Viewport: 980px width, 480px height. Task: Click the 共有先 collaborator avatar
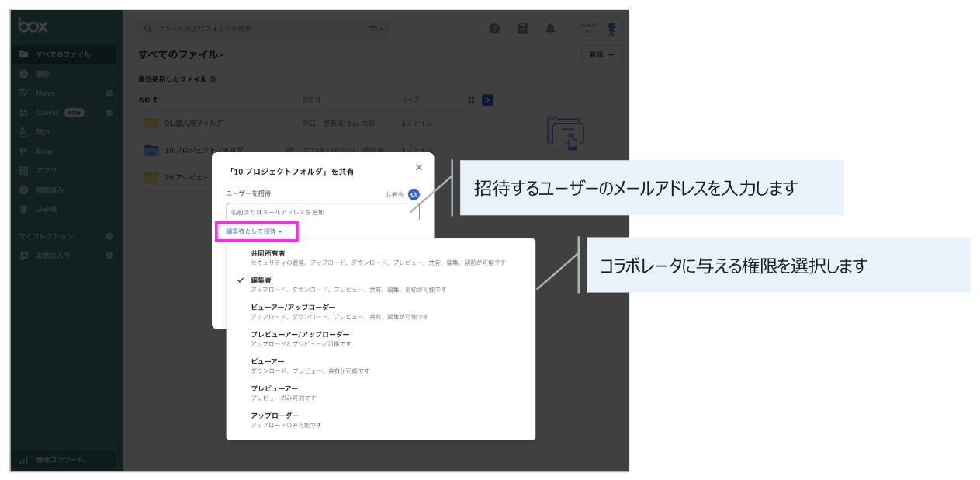click(414, 194)
